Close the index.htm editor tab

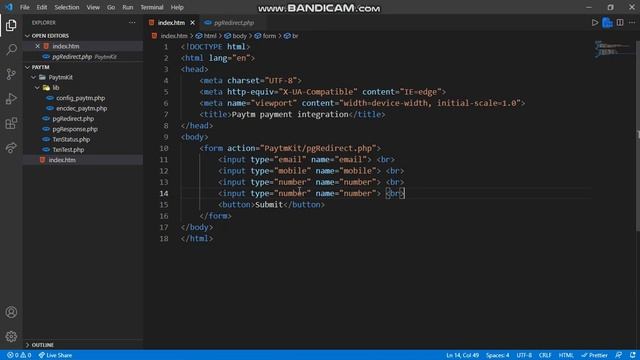193,23
